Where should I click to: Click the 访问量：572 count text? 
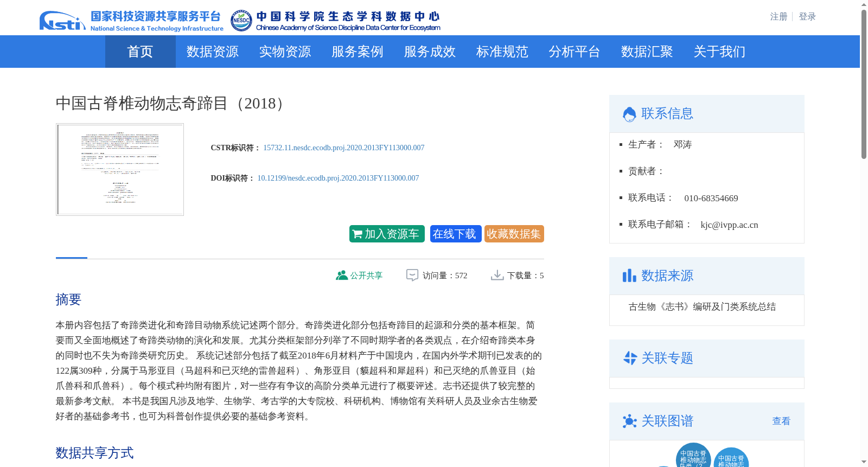point(445,276)
